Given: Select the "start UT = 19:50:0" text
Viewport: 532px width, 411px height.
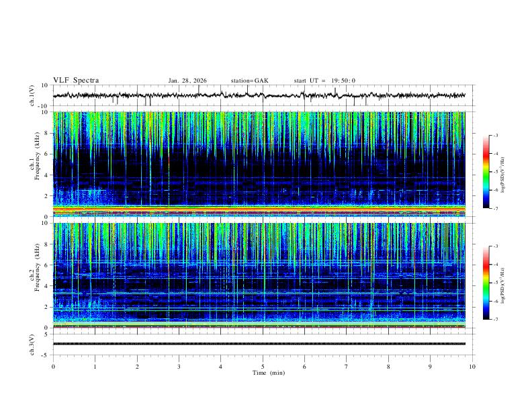Looking at the screenshot, I should point(324,81).
